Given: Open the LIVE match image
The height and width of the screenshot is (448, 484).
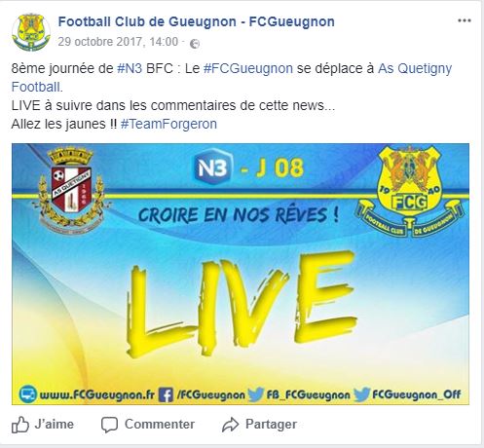Looking at the screenshot, I should point(241,274).
